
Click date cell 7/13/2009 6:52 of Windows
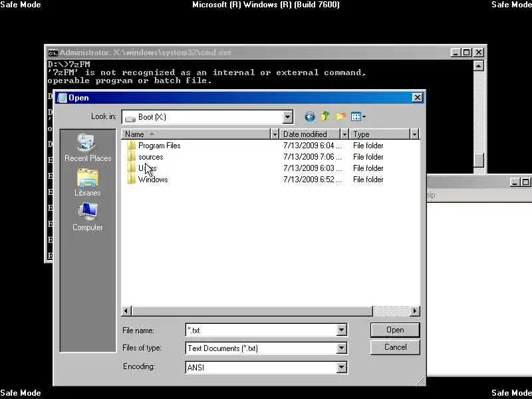[313, 180]
